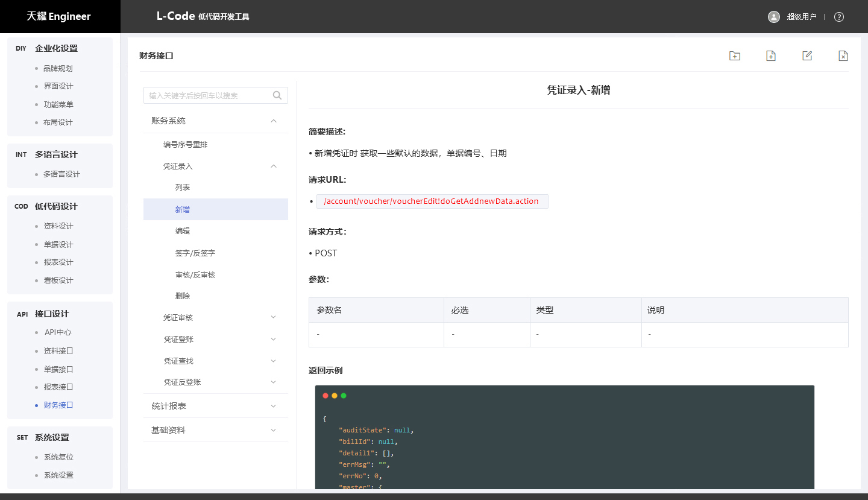Open API中心 in the sidebar
Viewport: 868px width, 500px height.
(x=58, y=332)
